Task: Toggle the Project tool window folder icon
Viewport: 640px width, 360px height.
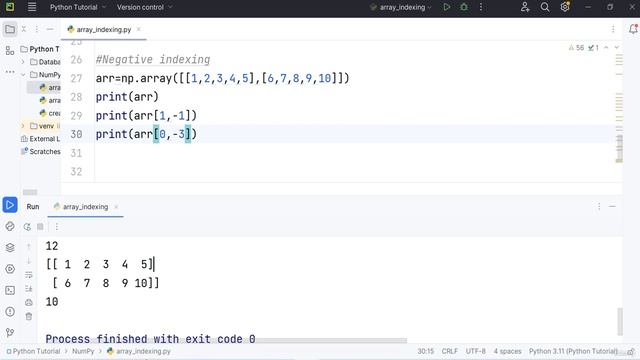Action: [10, 29]
